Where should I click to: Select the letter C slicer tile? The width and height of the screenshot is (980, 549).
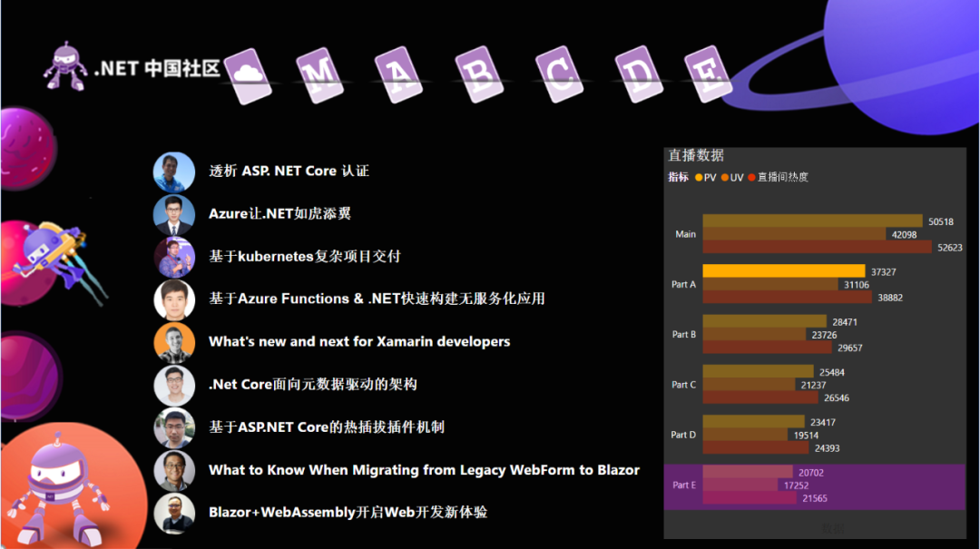click(x=559, y=74)
